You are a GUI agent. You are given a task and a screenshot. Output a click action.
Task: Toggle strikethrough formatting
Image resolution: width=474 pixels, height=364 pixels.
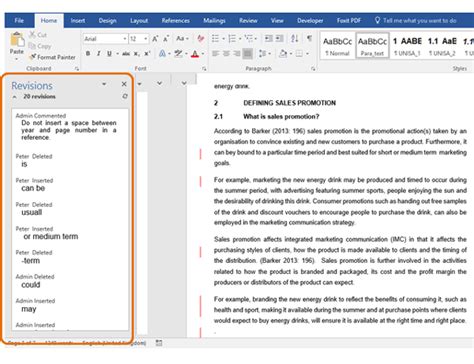coord(126,53)
